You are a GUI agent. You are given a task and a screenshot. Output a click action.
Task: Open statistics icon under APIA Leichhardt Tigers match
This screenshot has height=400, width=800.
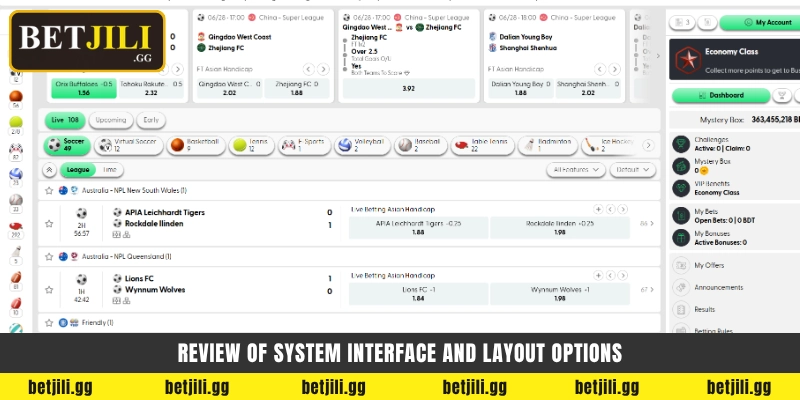pyautogui.click(x=116, y=235)
